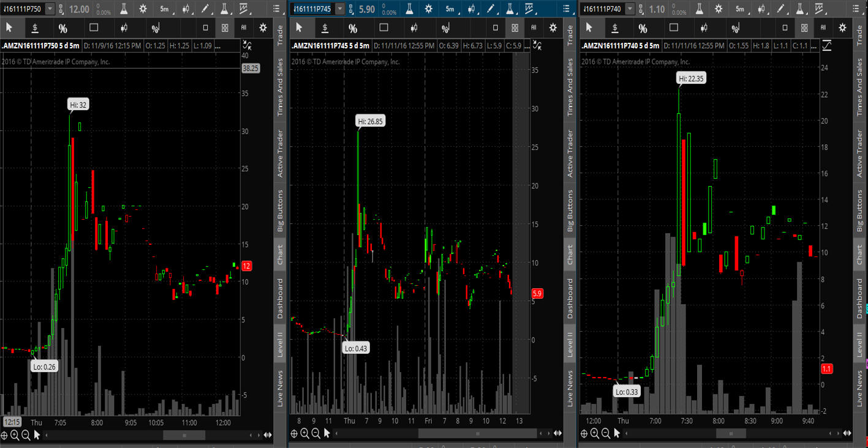Click the 161111P745 symbol input field
Viewport: 868px width, 448px height.
(x=312, y=9)
